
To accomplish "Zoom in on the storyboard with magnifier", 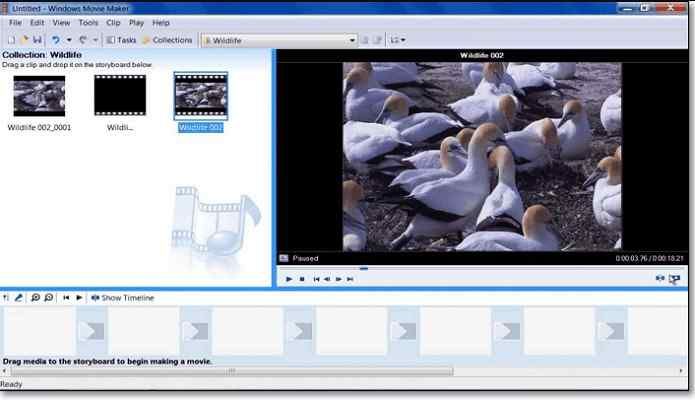I will 36,297.
